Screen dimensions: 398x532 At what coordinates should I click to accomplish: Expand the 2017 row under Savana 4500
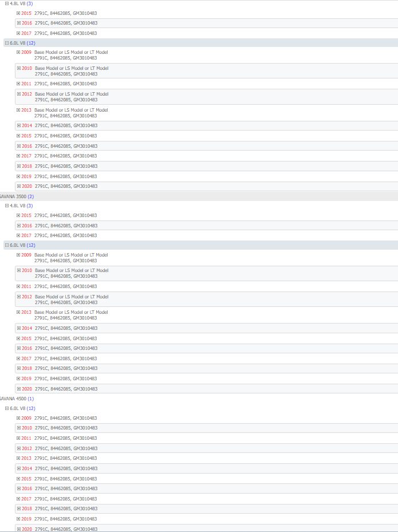coord(18,499)
